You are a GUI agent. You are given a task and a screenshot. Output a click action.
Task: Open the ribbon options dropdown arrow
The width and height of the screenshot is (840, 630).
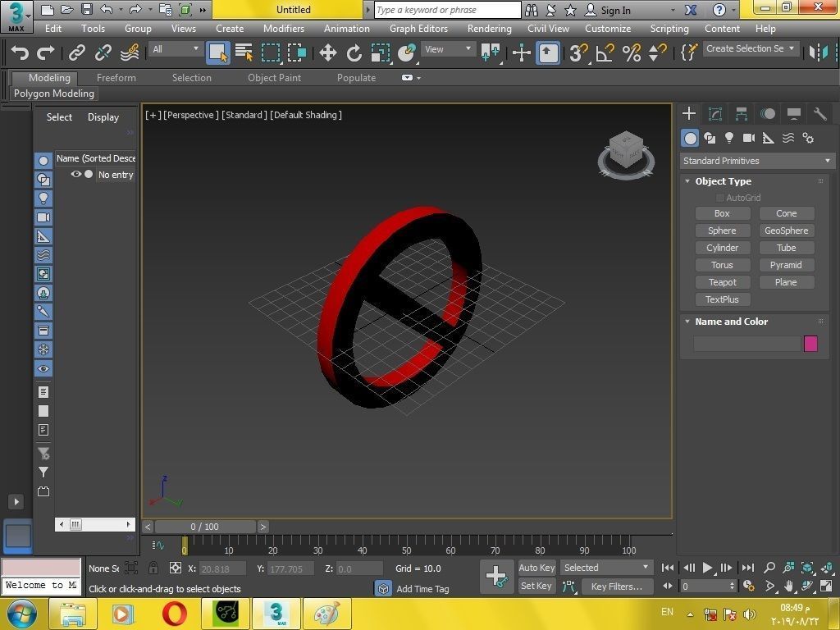pyautogui.click(x=418, y=78)
